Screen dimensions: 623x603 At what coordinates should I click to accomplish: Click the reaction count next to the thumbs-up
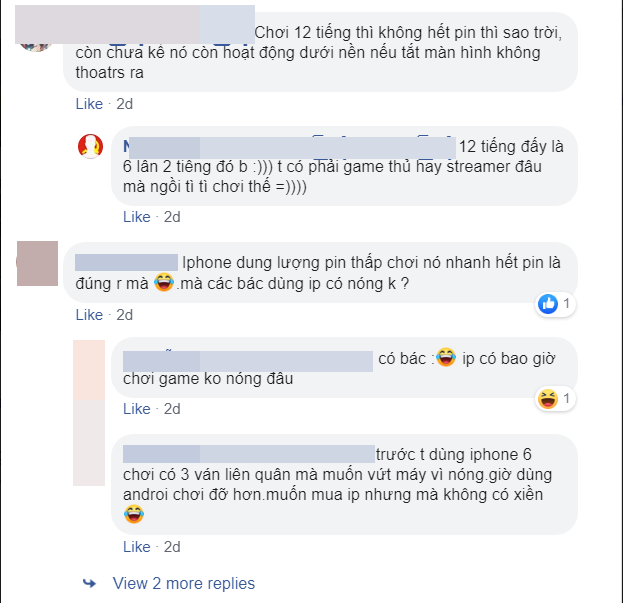click(x=566, y=304)
